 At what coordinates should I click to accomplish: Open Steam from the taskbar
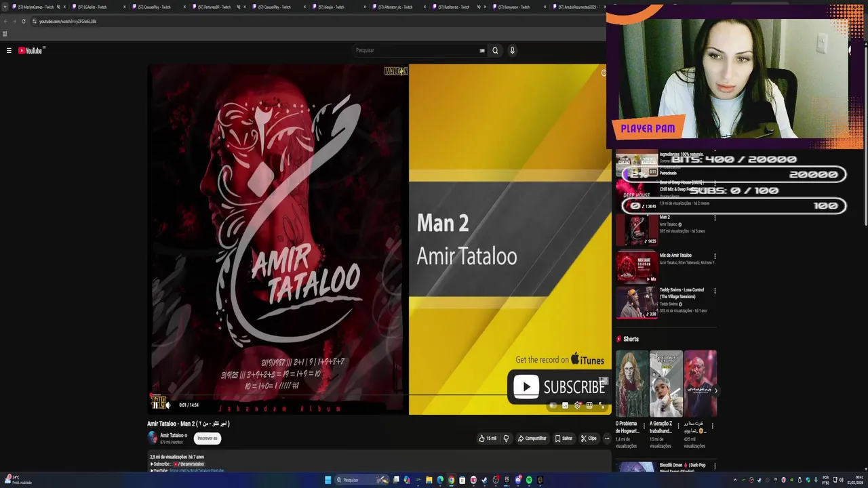[x=484, y=480]
